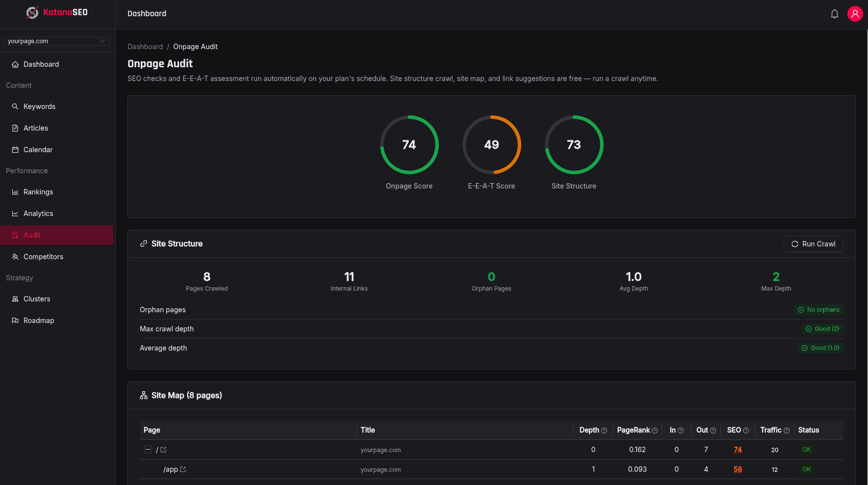Click the Site Map panel icon
The image size is (868, 485).
tap(143, 395)
